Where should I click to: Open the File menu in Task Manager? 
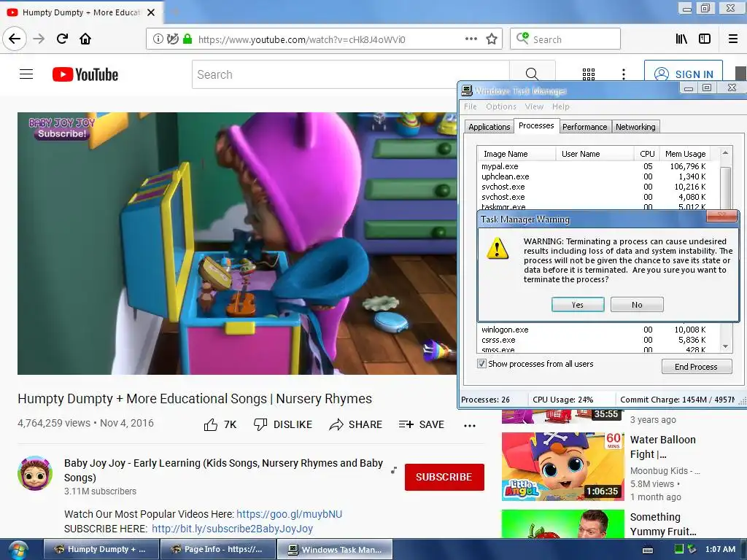click(x=471, y=106)
